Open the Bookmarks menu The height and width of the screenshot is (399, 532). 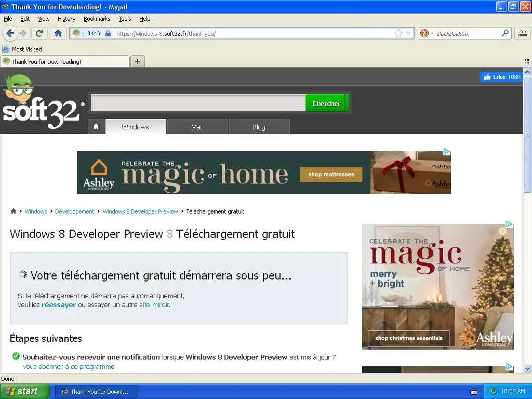click(x=97, y=19)
